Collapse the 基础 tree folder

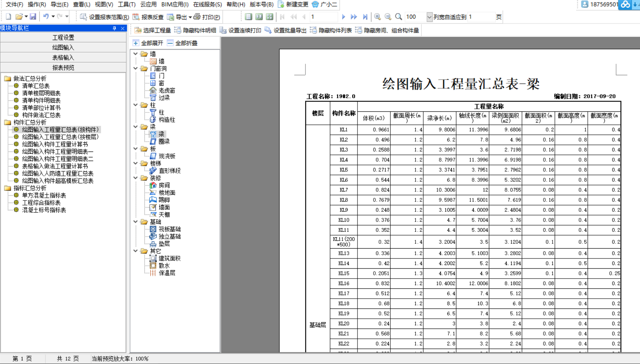136,222
